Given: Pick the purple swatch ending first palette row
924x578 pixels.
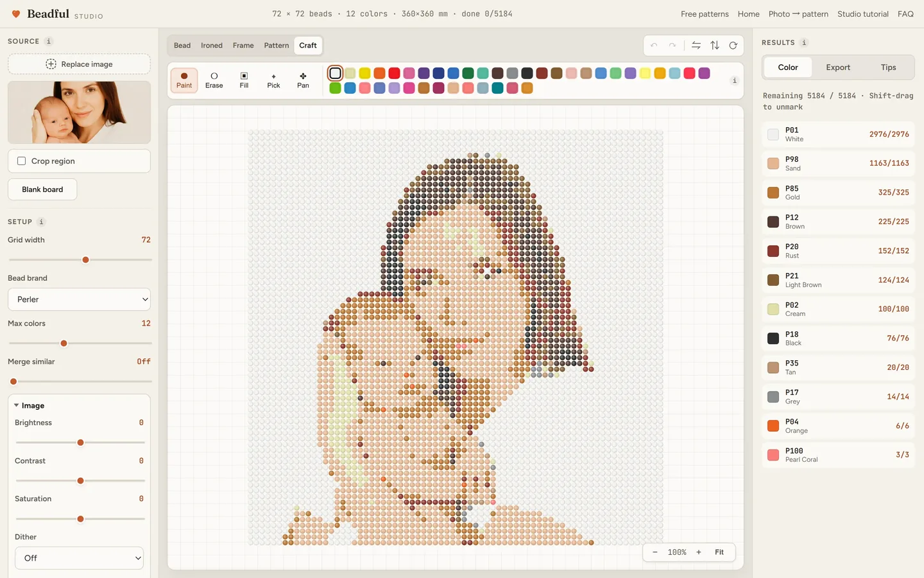Looking at the screenshot, I should (705, 73).
